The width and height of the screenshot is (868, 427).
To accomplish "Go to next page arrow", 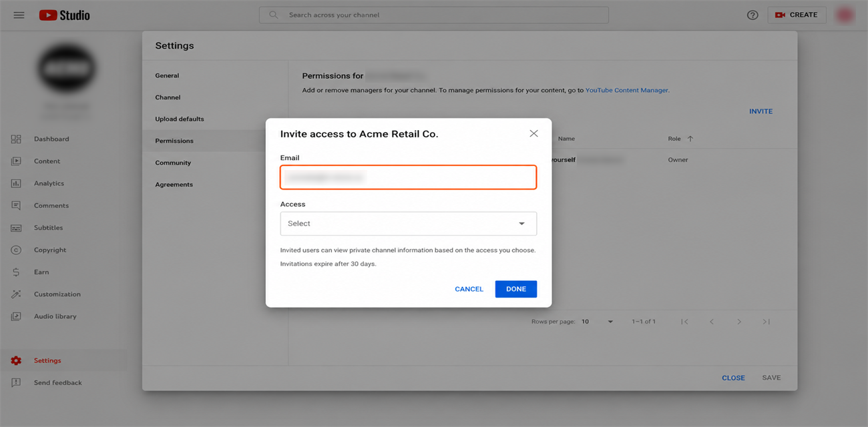I will (739, 322).
